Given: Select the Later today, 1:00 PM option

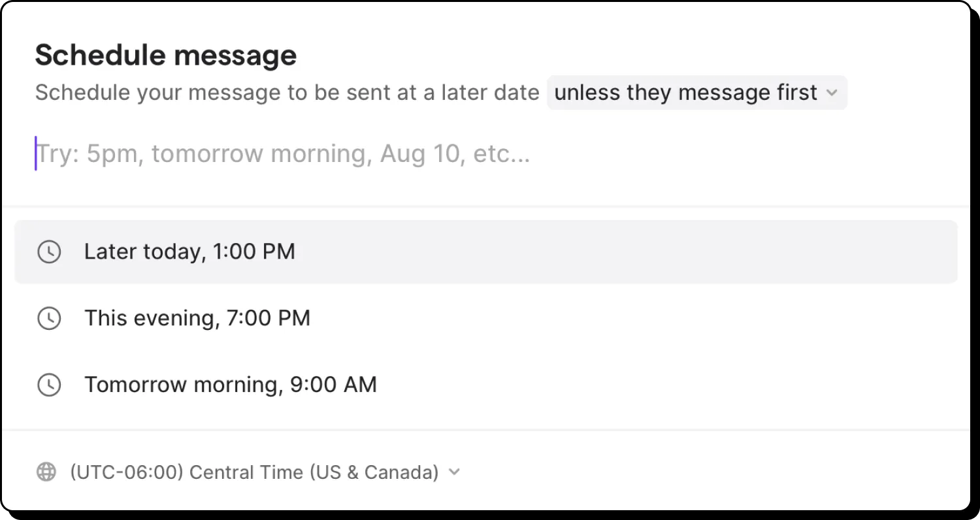Looking at the screenshot, I should [x=189, y=252].
